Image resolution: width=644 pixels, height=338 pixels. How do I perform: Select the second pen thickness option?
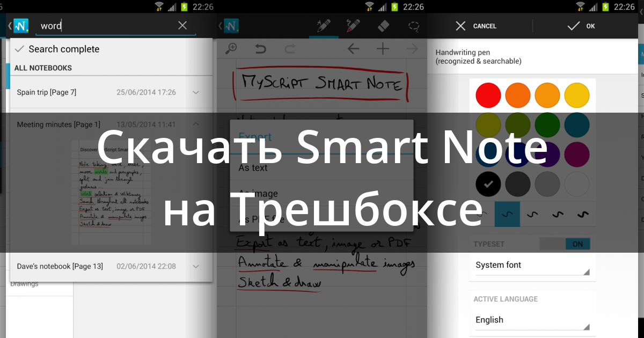(507, 215)
